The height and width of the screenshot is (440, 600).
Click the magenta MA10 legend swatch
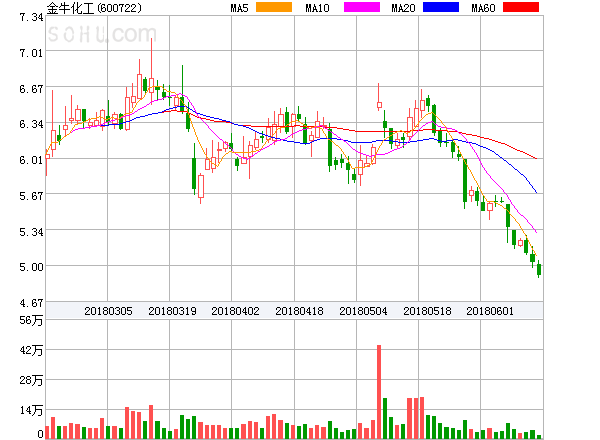pos(362,7)
